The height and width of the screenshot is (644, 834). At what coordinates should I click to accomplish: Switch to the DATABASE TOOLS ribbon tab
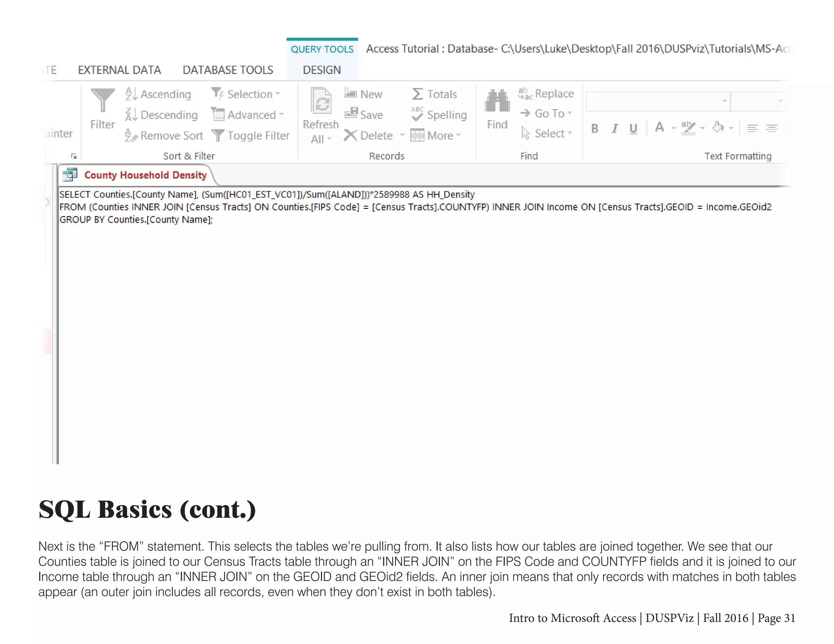tap(228, 70)
